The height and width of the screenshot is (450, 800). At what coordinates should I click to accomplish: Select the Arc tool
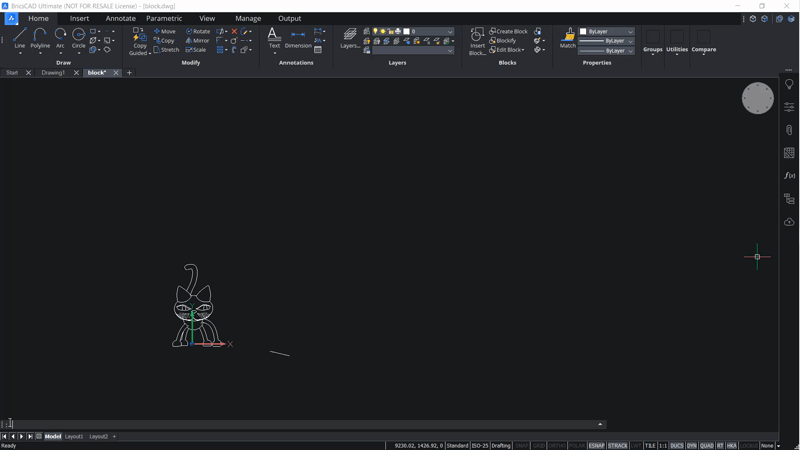pyautogui.click(x=60, y=38)
